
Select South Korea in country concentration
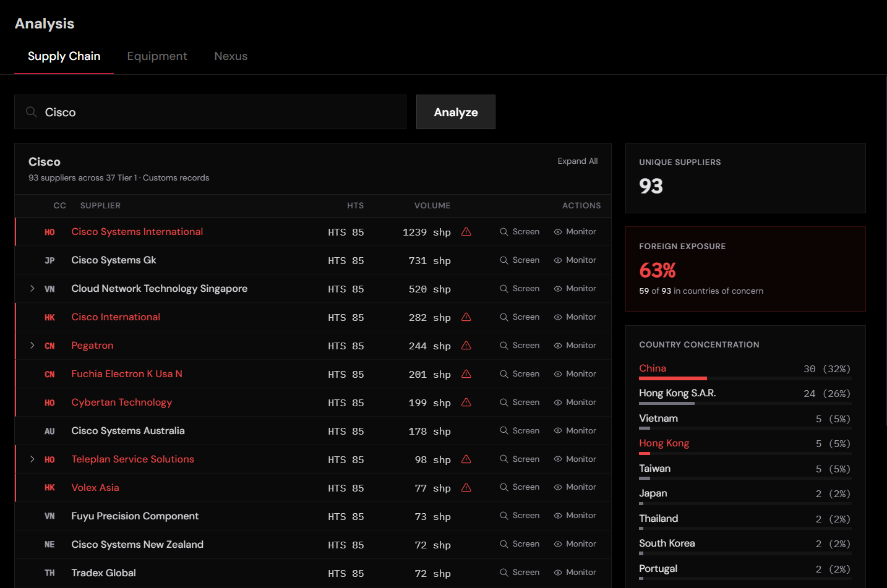click(x=667, y=543)
